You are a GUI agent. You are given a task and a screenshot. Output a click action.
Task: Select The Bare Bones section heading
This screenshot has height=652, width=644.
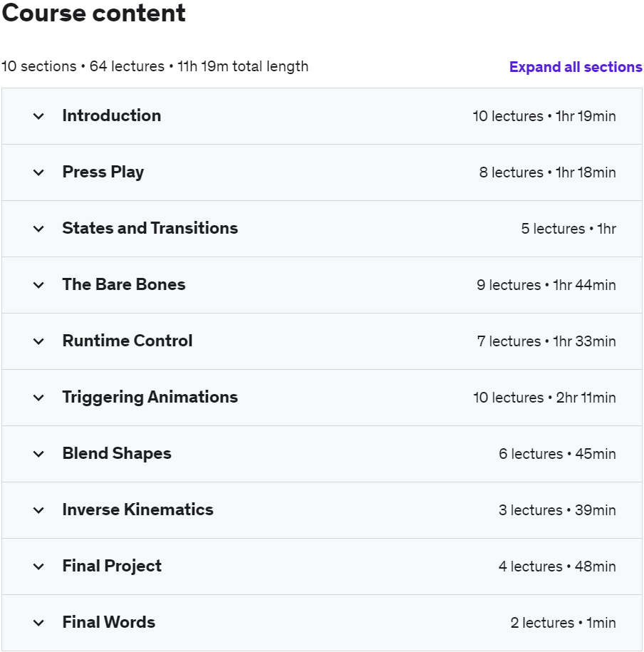pyautogui.click(x=123, y=284)
